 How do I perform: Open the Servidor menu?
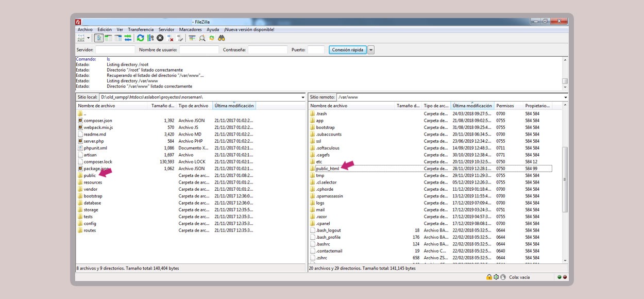(x=166, y=29)
